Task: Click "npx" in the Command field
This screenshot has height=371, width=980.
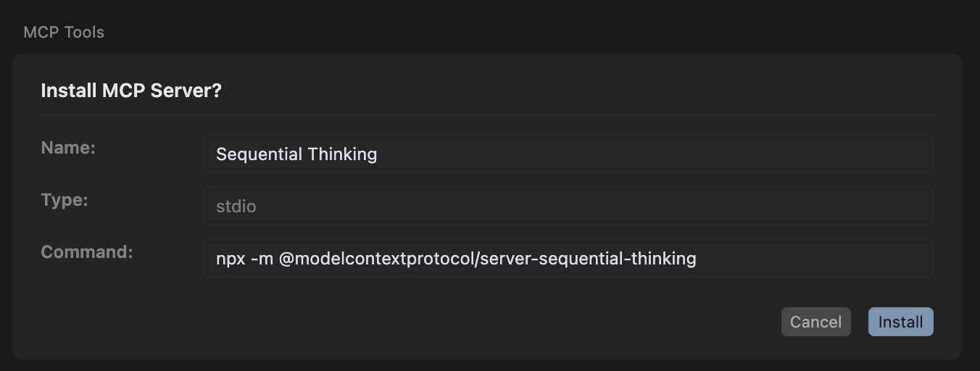Action: coord(230,259)
